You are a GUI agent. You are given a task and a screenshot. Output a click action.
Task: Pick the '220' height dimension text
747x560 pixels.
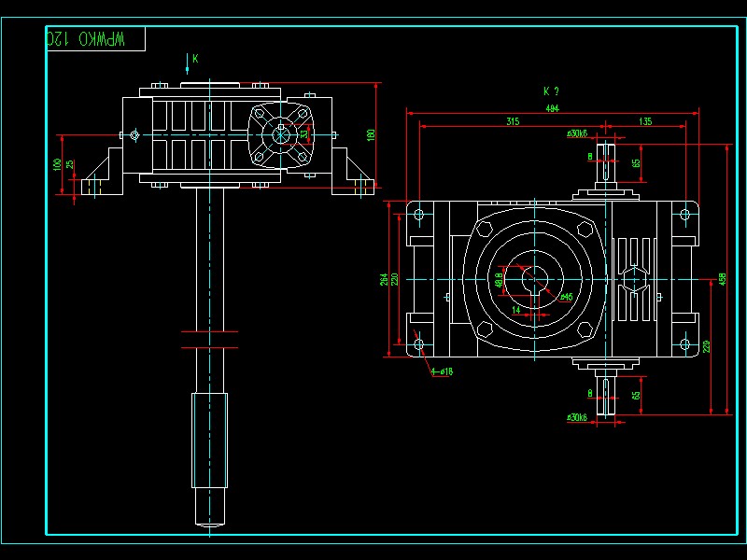click(394, 279)
